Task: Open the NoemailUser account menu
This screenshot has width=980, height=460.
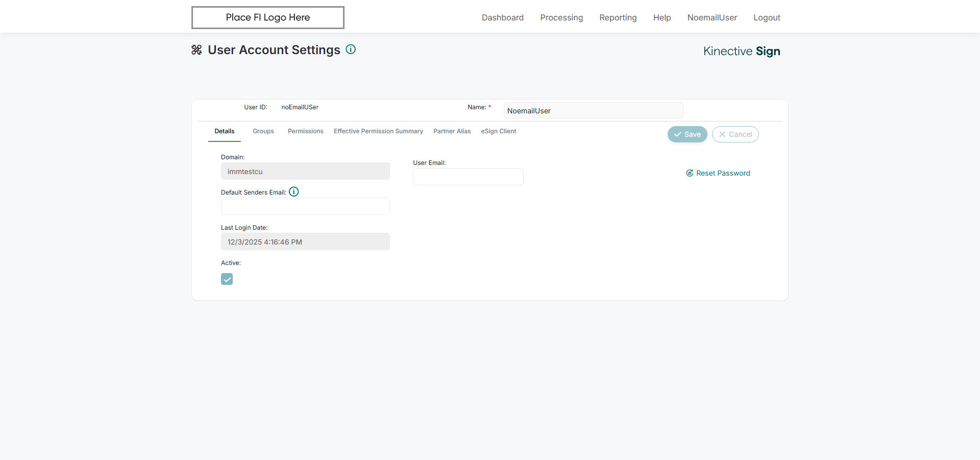Action: (712, 17)
